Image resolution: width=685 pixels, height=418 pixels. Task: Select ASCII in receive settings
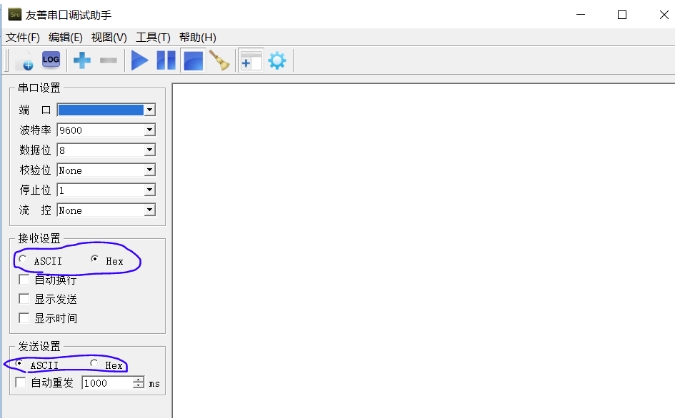[23, 259]
